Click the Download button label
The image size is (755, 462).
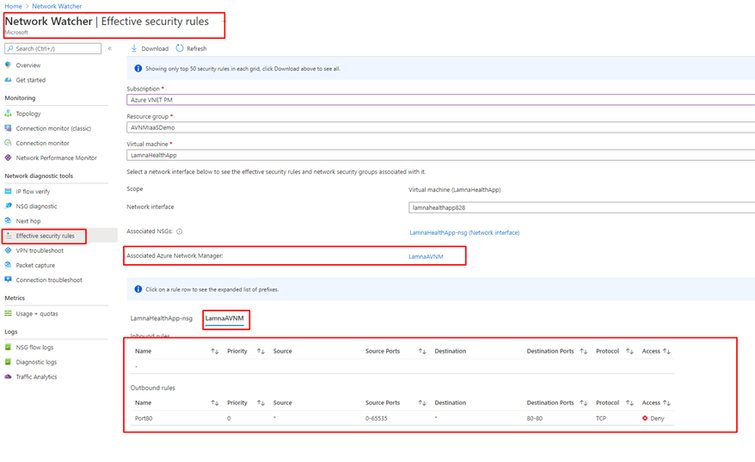tap(155, 49)
